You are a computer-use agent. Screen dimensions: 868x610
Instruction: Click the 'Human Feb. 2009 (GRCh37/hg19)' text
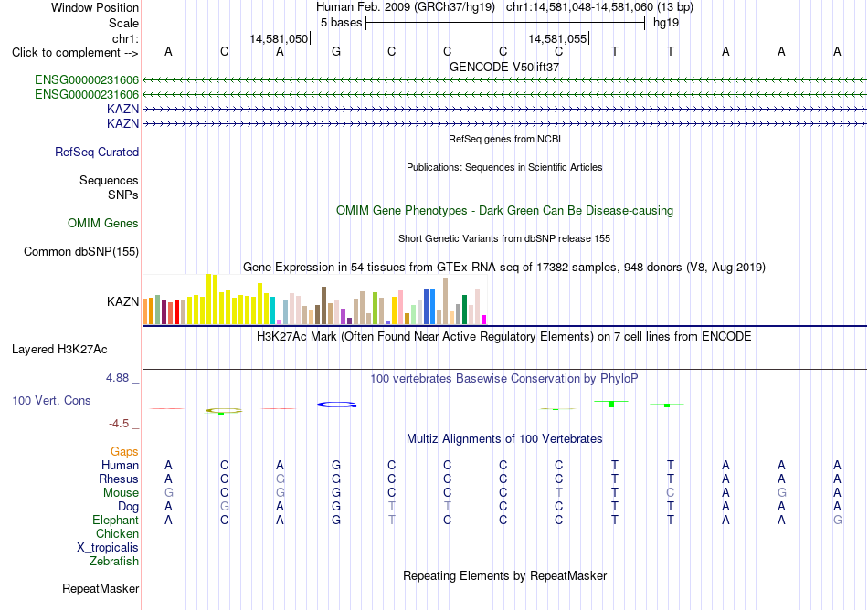click(x=406, y=7)
